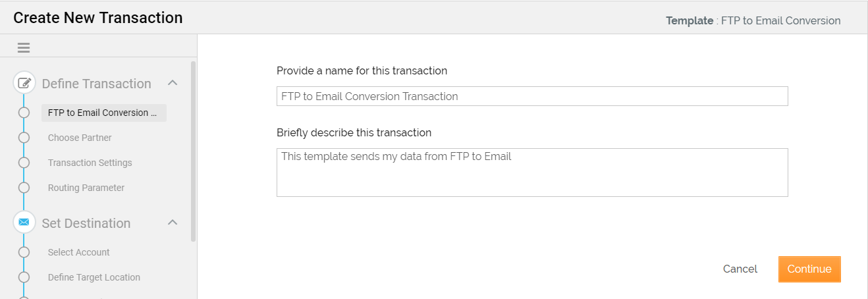Click the Transaction Settings step circle

pos(24,163)
